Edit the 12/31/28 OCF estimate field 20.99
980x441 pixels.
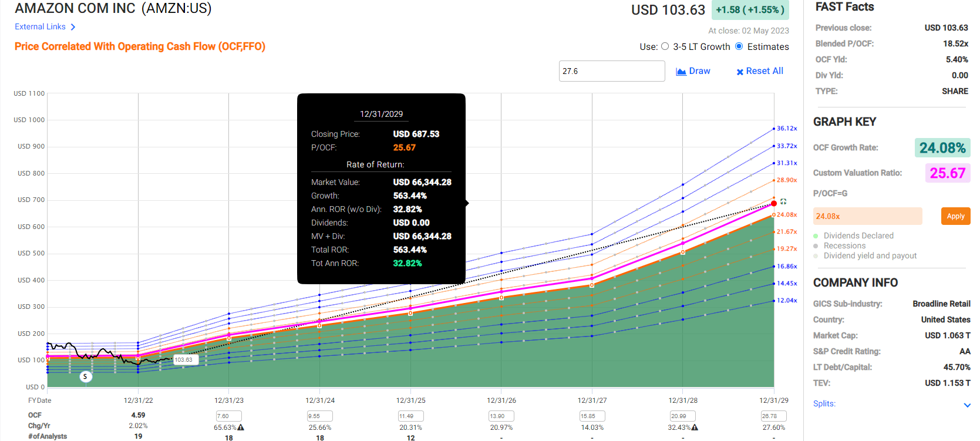683,416
